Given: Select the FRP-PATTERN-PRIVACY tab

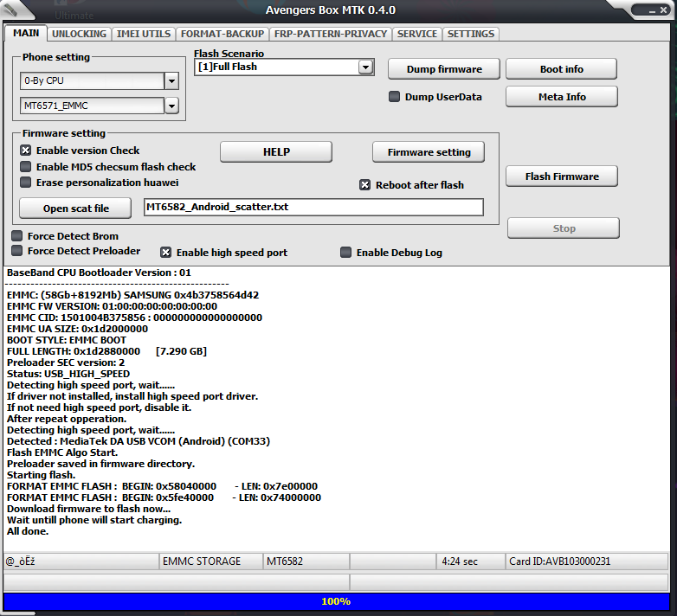Looking at the screenshot, I should (x=331, y=34).
